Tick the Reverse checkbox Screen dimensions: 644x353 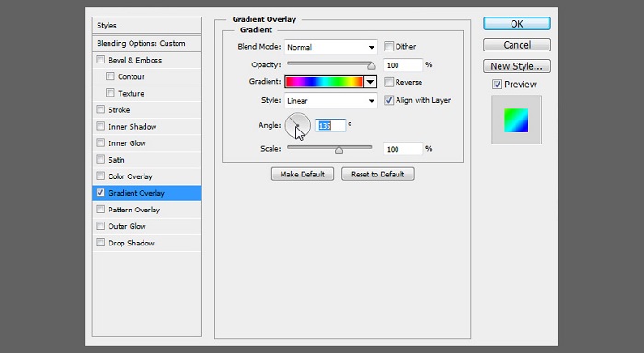(388, 82)
